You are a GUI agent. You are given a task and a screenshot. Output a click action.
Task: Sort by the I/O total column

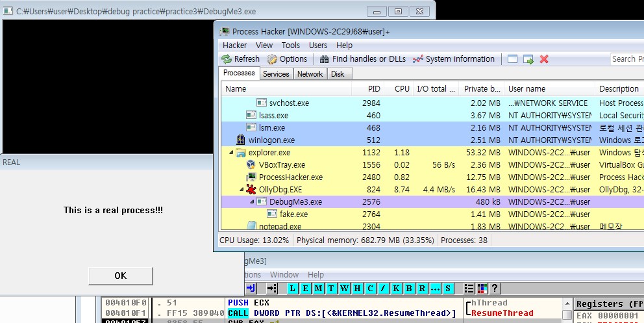(x=436, y=89)
